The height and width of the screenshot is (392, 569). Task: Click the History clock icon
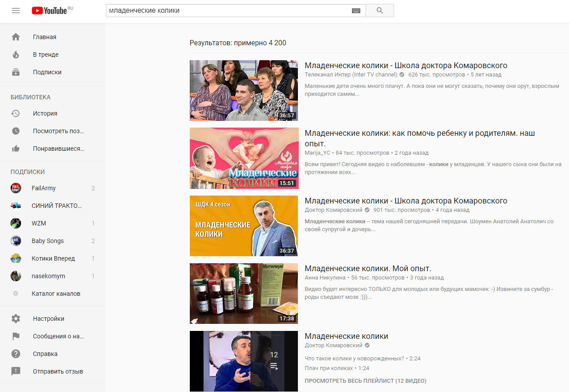click(16, 113)
